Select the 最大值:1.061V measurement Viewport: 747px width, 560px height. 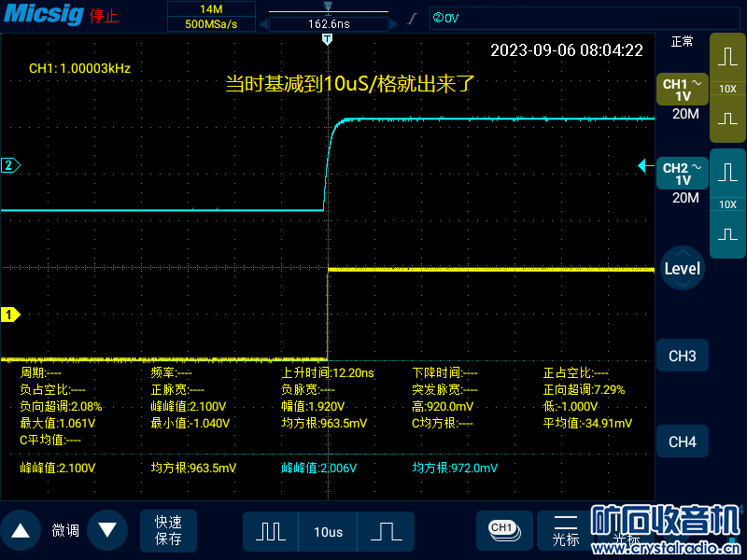pyautogui.click(x=57, y=424)
